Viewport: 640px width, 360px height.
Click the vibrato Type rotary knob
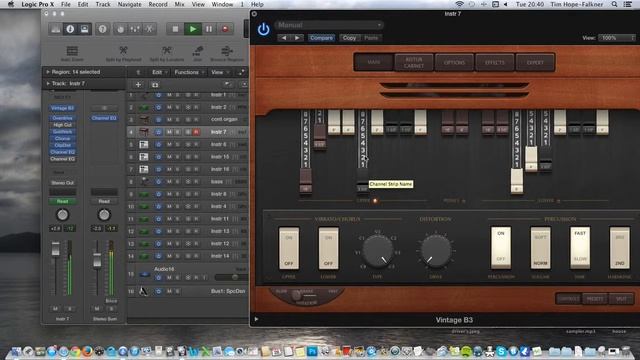click(x=378, y=251)
